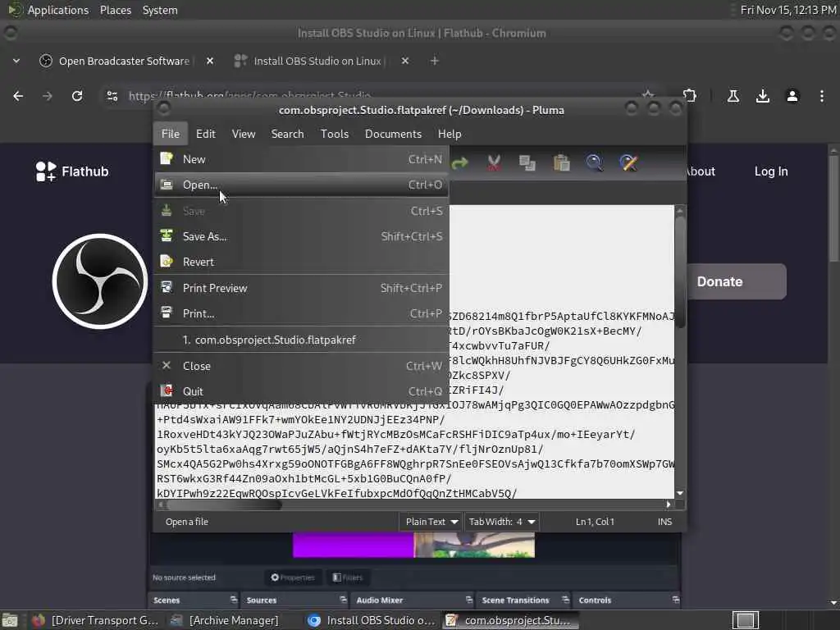Image resolution: width=840 pixels, height=630 pixels.
Task: Open the Applications menu in top panel
Action: [58, 10]
